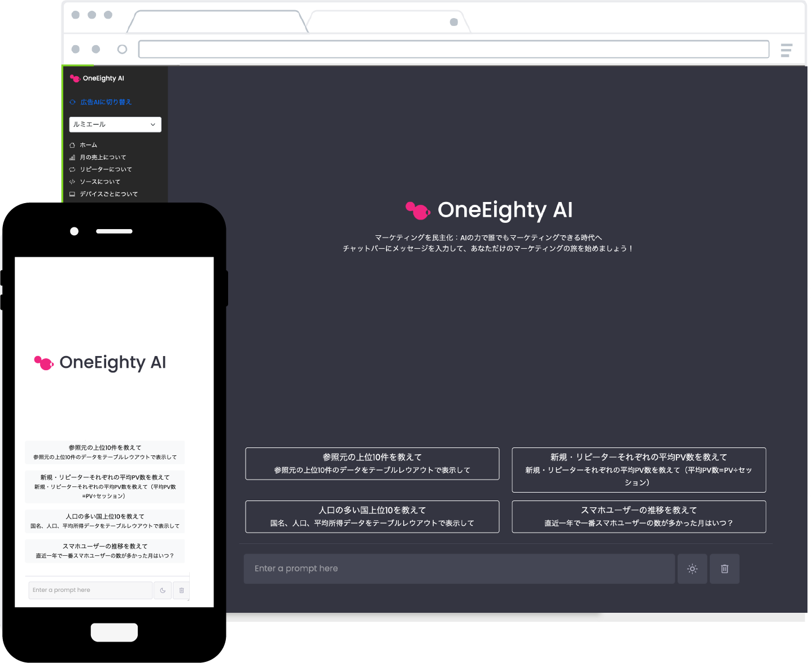Select the desktop 参照元の上位10件を教えて suggestion card
The width and height of the screenshot is (812, 663).
[x=372, y=464]
